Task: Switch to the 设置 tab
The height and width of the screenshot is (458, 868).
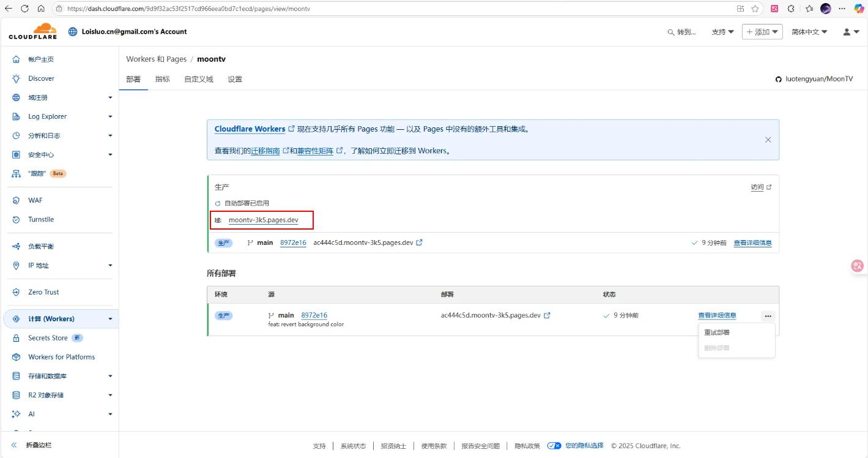Action: [235, 79]
